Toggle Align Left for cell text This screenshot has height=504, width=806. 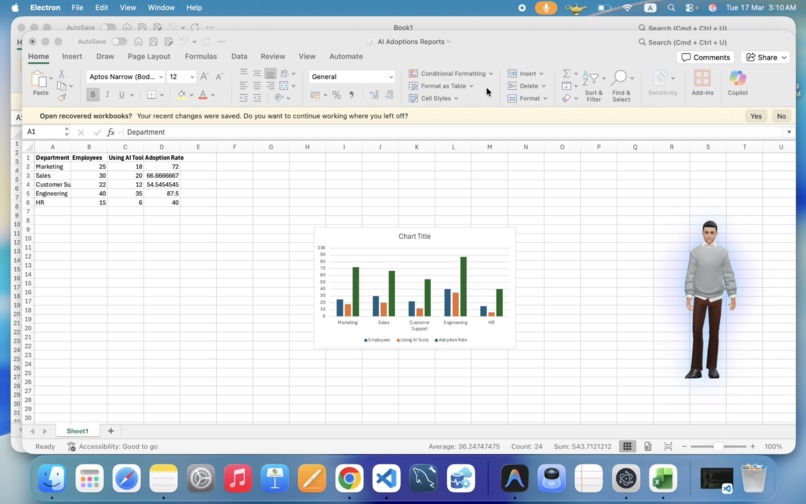pyautogui.click(x=244, y=85)
